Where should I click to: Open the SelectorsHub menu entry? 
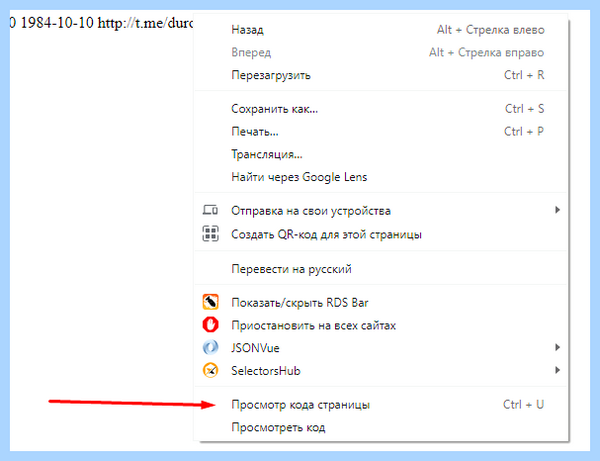point(381,371)
